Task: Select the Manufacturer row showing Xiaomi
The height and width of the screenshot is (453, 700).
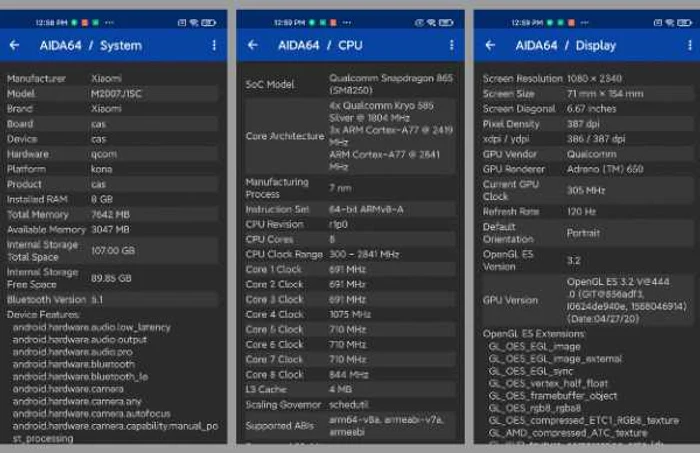Action: click(x=112, y=79)
